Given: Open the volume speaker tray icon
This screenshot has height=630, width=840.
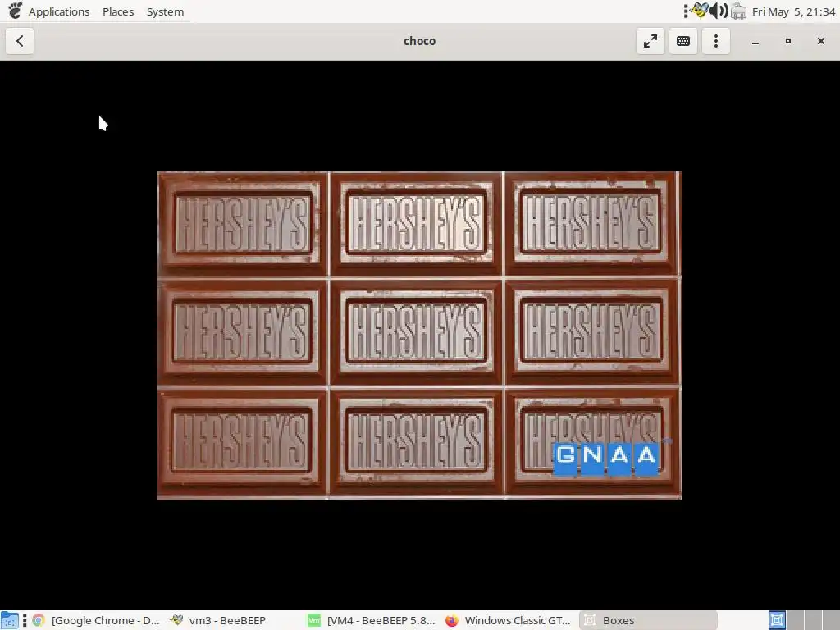Looking at the screenshot, I should (719, 11).
